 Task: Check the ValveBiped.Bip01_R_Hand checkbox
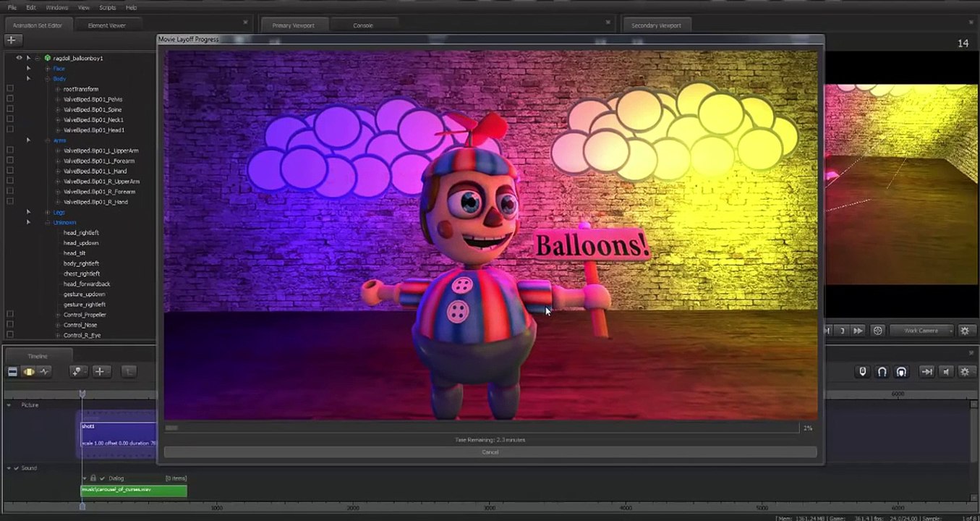[10, 201]
